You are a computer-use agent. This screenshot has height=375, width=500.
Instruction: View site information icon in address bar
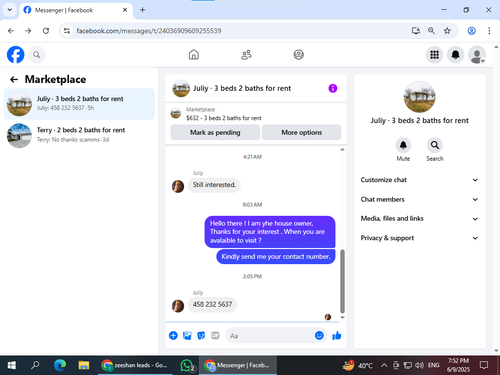pyautogui.click(x=67, y=31)
